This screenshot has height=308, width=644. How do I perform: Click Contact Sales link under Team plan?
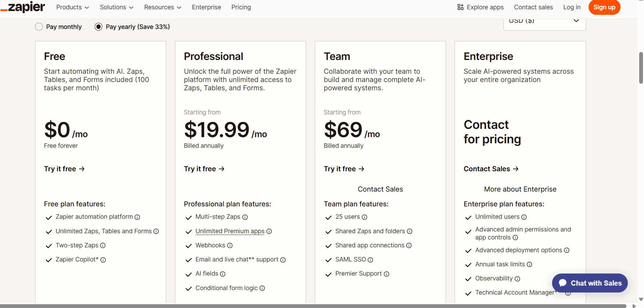380,189
